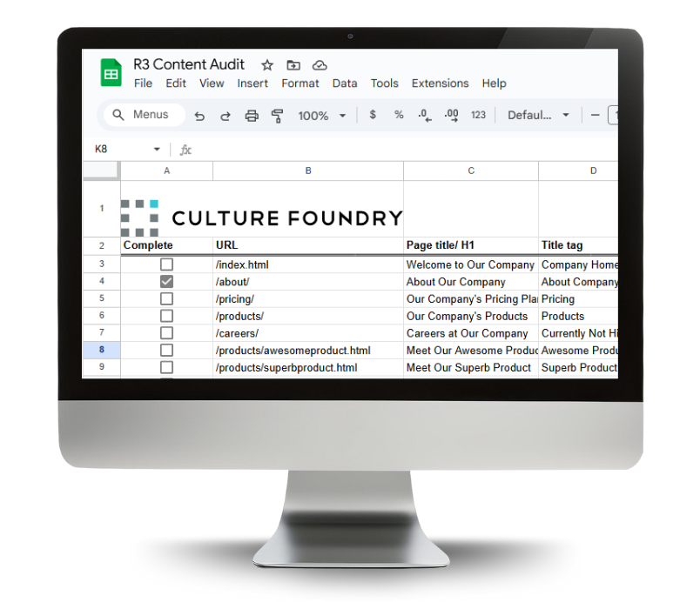Open the Insert menu
The height and width of the screenshot is (602, 700).
pos(252,84)
